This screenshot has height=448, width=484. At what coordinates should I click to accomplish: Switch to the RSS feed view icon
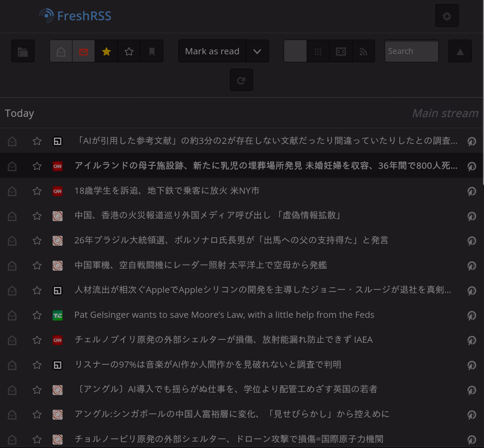363,51
